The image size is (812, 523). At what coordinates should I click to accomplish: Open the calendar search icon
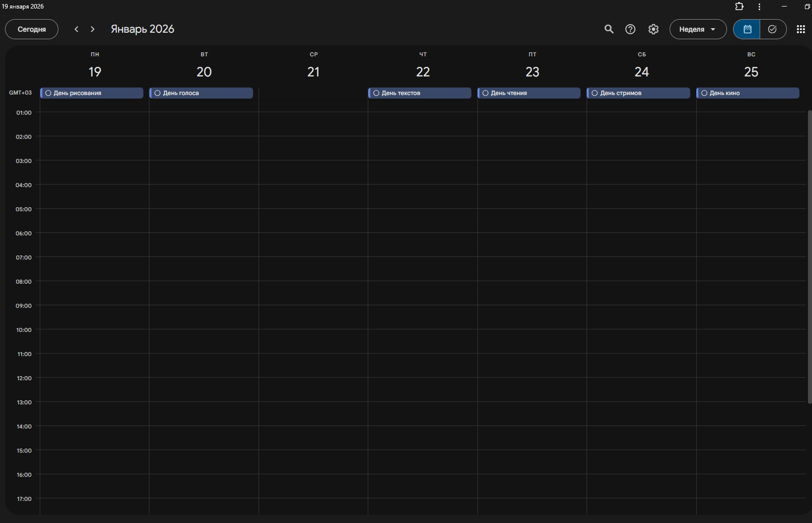609,29
